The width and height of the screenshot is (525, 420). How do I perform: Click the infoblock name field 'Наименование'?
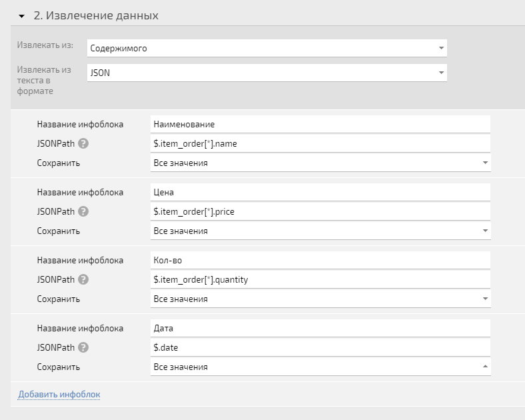pyautogui.click(x=320, y=124)
